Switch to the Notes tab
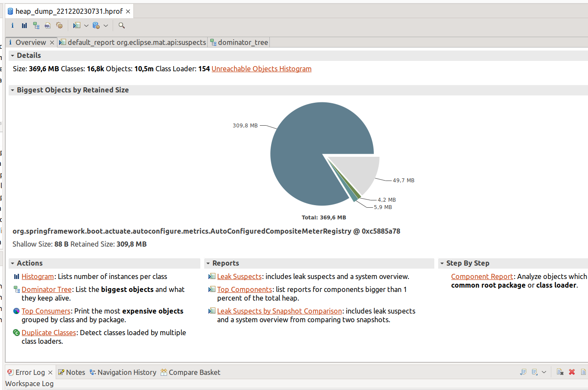588x390 pixels. [75, 372]
